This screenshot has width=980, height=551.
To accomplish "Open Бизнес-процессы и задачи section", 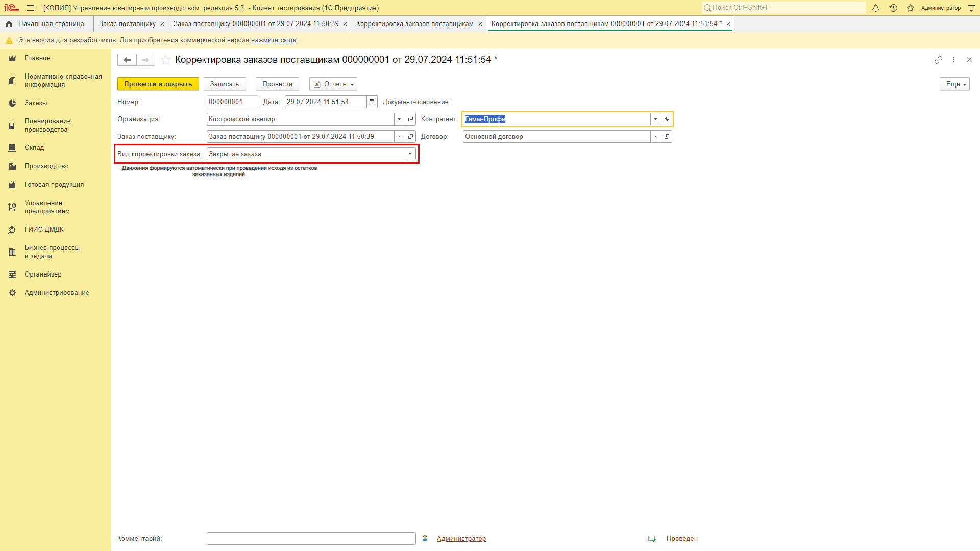I will (56, 252).
